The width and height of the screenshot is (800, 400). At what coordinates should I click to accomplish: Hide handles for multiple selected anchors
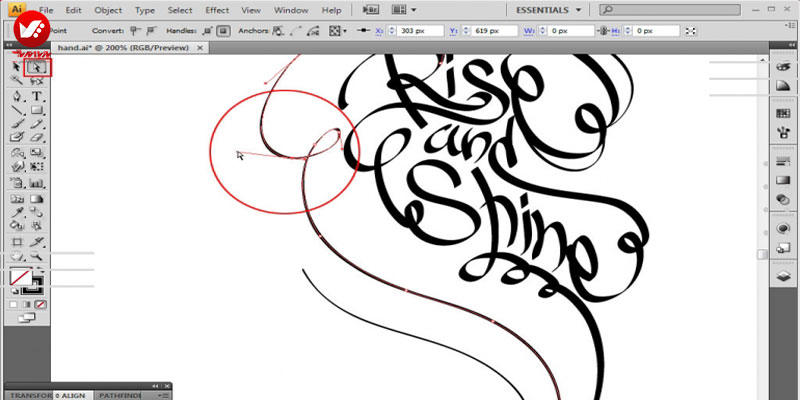click(x=223, y=31)
